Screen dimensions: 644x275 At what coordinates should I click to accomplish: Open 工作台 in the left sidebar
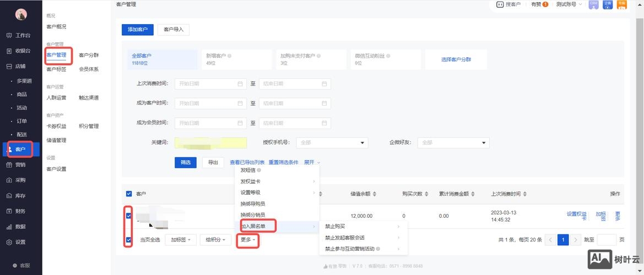[x=19, y=36]
